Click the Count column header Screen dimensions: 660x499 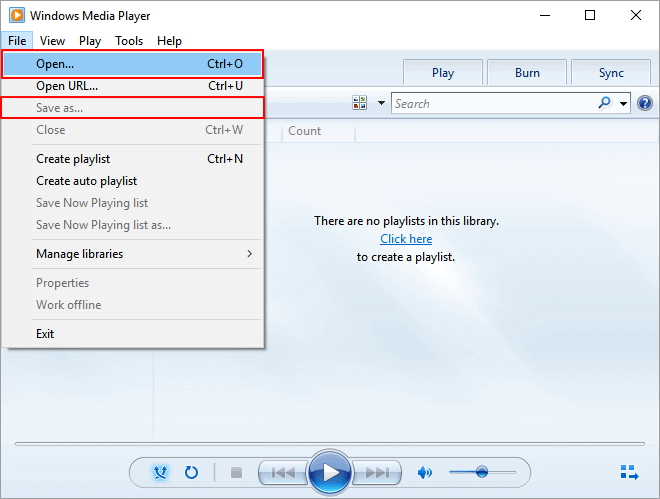[x=319, y=131]
